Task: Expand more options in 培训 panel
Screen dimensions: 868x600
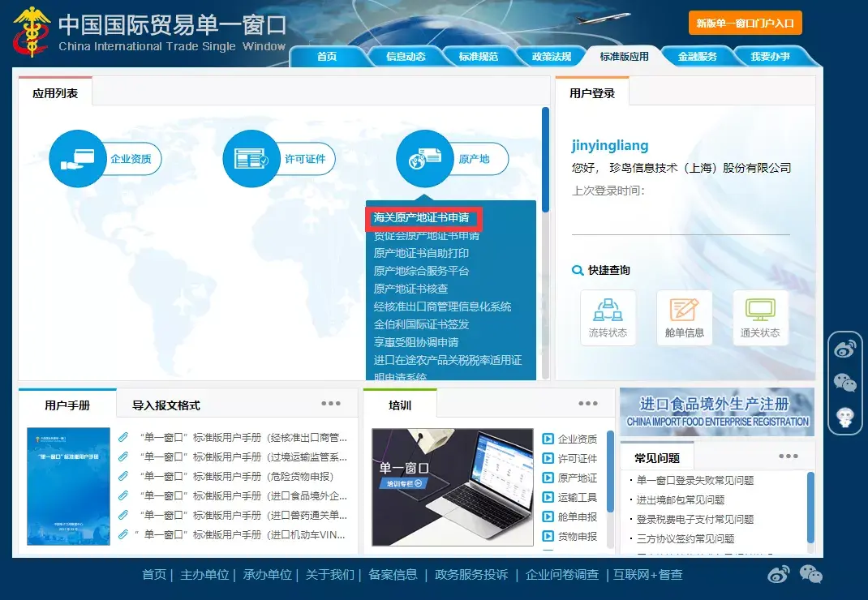Action: click(588, 404)
